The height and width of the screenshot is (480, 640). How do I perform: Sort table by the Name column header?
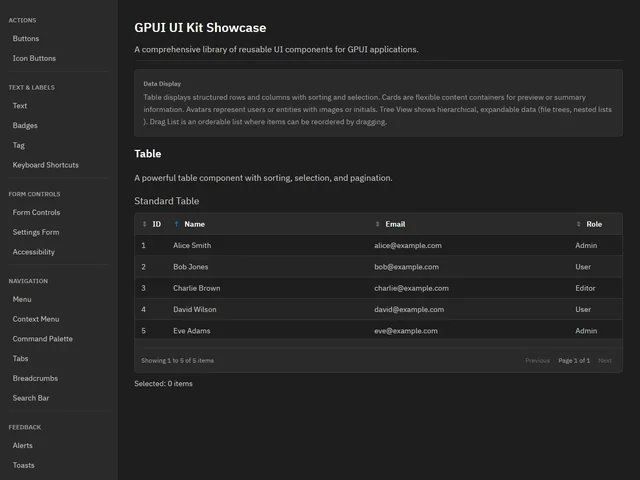(195, 224)
